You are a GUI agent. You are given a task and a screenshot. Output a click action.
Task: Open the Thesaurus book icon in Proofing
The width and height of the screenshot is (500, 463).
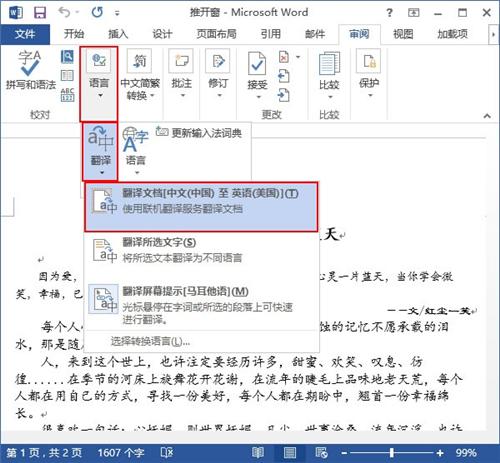click(67, 76)
